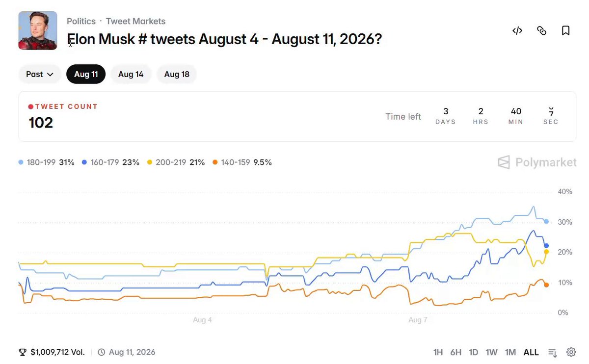Click the chart sort/filter lines icon
Screen dimensions: 589x364
pos(553,352)
